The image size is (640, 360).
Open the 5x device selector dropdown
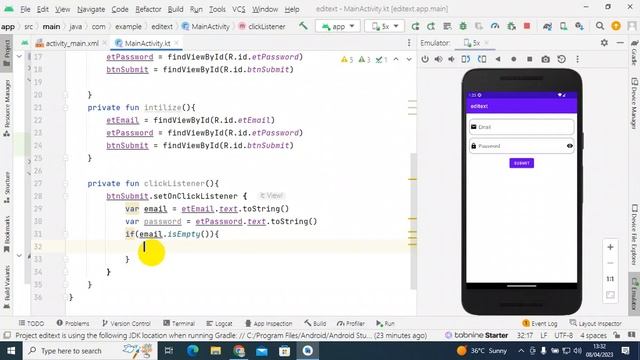click(384, 26)
